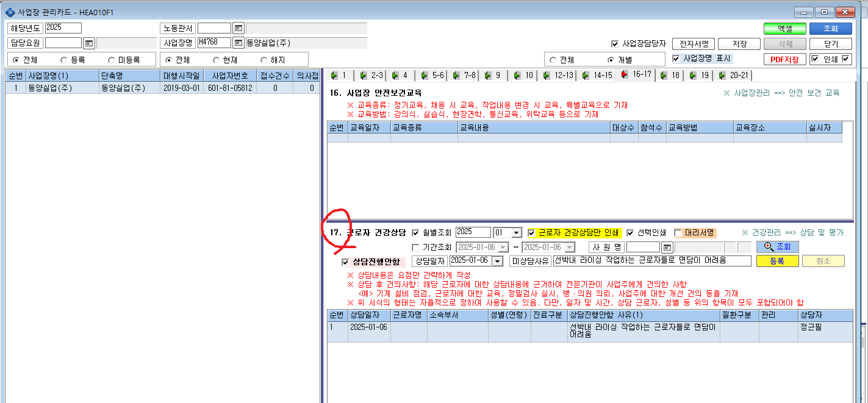Screen dimensions: 868x403
Task: Expand the month 01 dropdown
Action: pyautogui.click(x=517, y=232)
